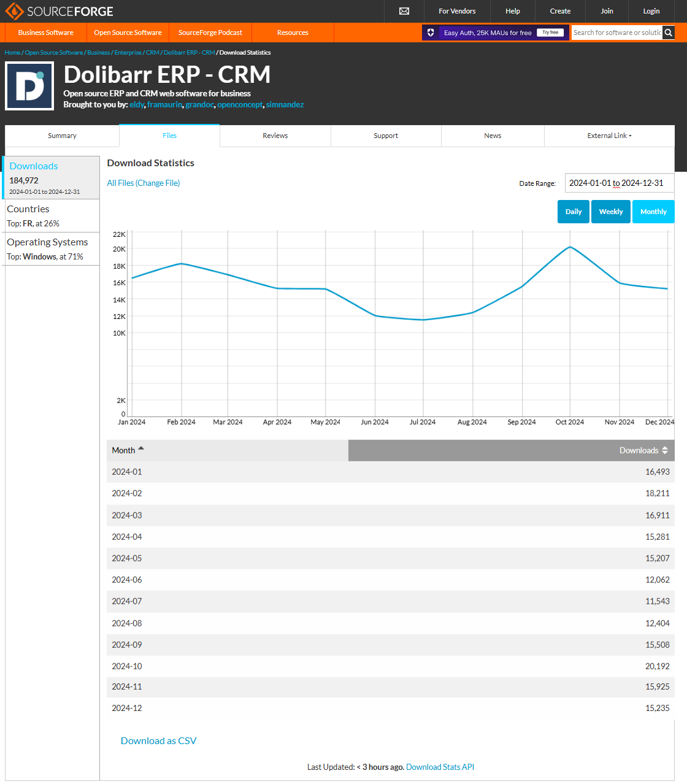Viewport: 687px width, 784px height.
Task: Click Enterprise breadcrumb link
Action: 128,53
